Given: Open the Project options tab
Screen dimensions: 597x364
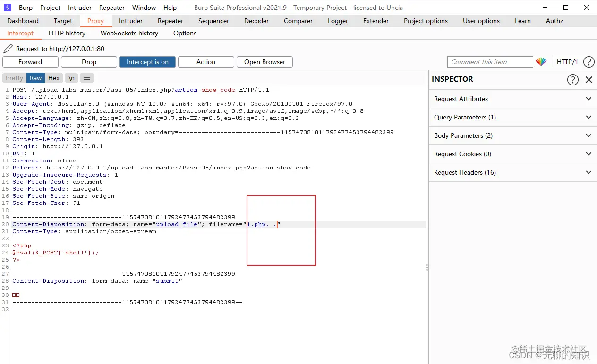Looking at the screenshot, I should click(426, 21).
